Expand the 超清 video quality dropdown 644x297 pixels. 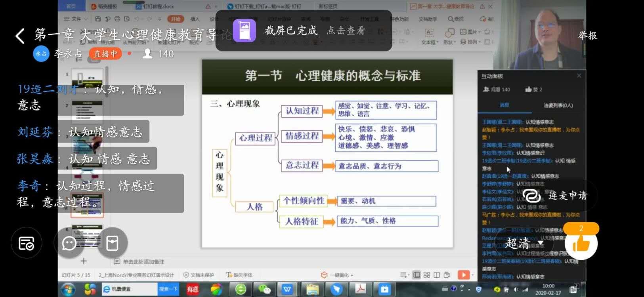click(524, 243)
